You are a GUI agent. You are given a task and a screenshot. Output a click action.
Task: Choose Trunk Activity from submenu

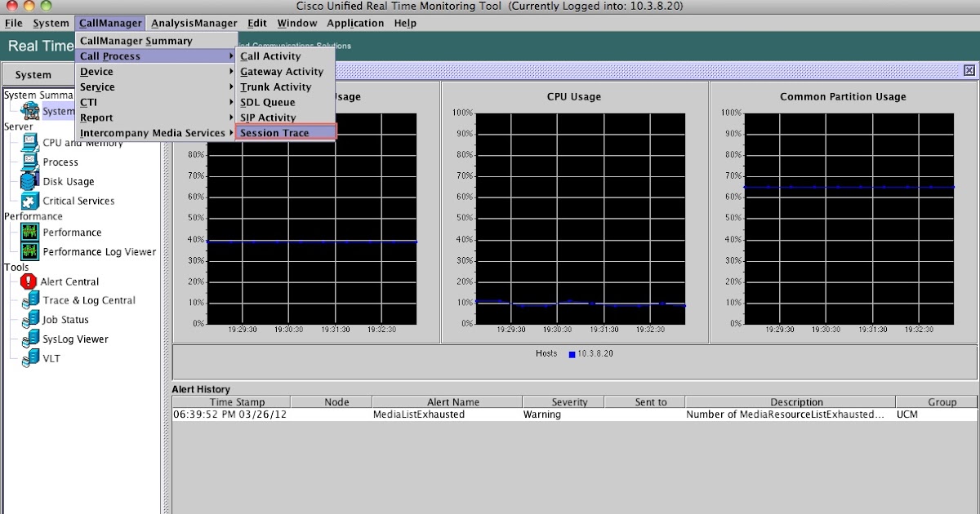(x=285, y=87)
